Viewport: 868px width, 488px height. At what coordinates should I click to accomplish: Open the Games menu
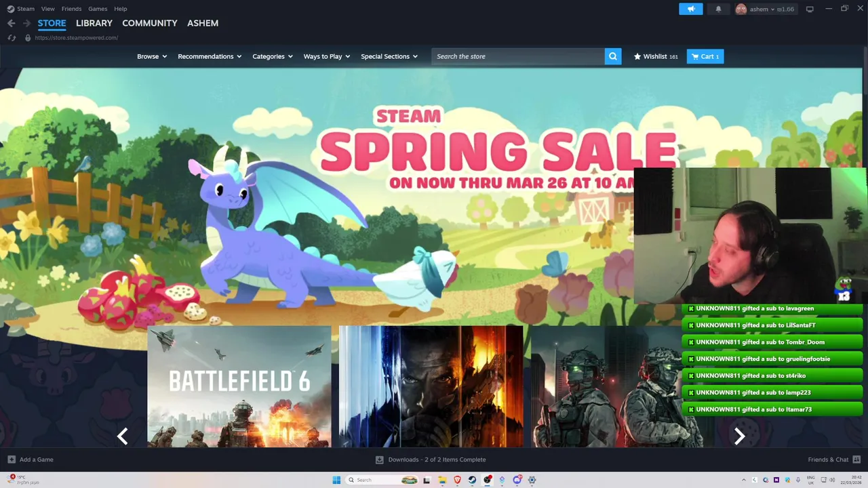[x=98, y=9]
